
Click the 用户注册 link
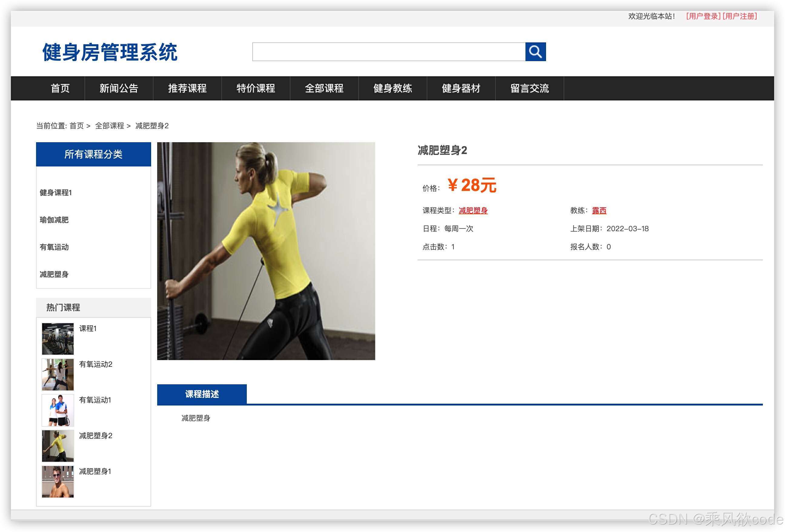(x=740, y=16)
